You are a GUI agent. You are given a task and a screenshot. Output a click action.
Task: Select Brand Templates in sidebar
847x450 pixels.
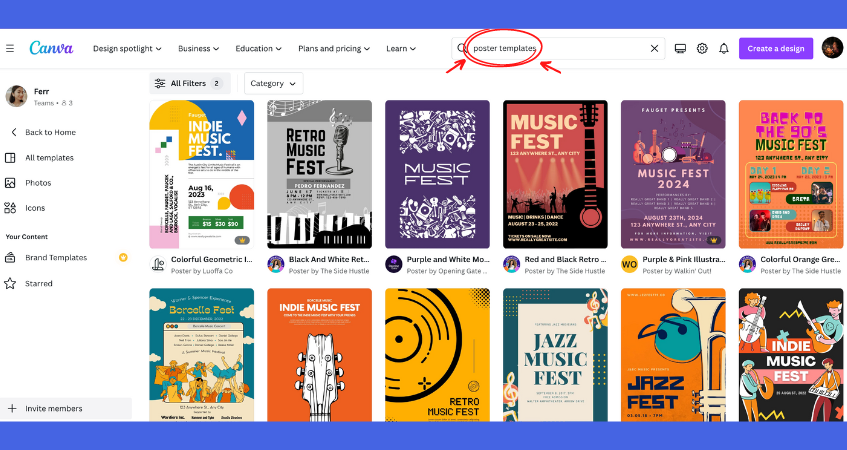(x=56, y=258)
